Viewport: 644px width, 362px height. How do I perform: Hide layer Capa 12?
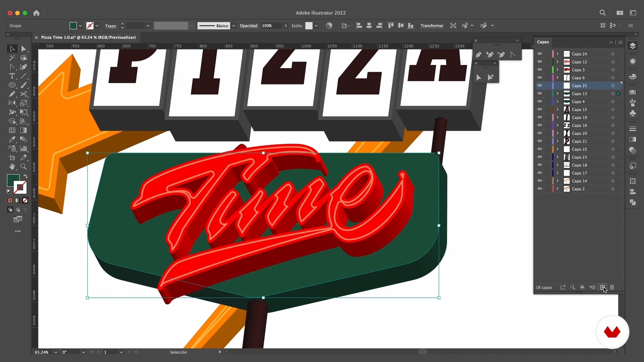(539, 62)
